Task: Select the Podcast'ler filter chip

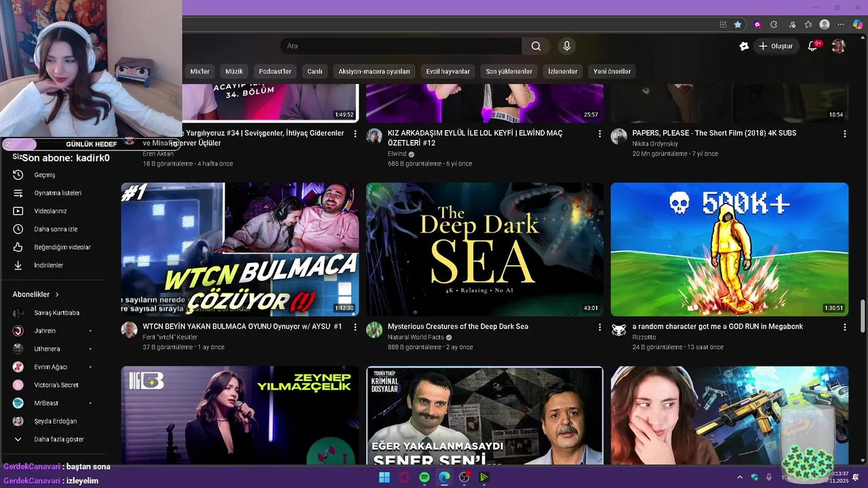Action: [x=275, y=71]
